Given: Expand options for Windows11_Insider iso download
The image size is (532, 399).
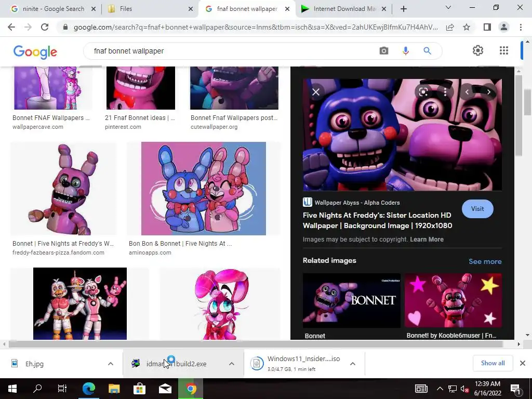Looking at the screenshot, I should (x=353, y=364).
